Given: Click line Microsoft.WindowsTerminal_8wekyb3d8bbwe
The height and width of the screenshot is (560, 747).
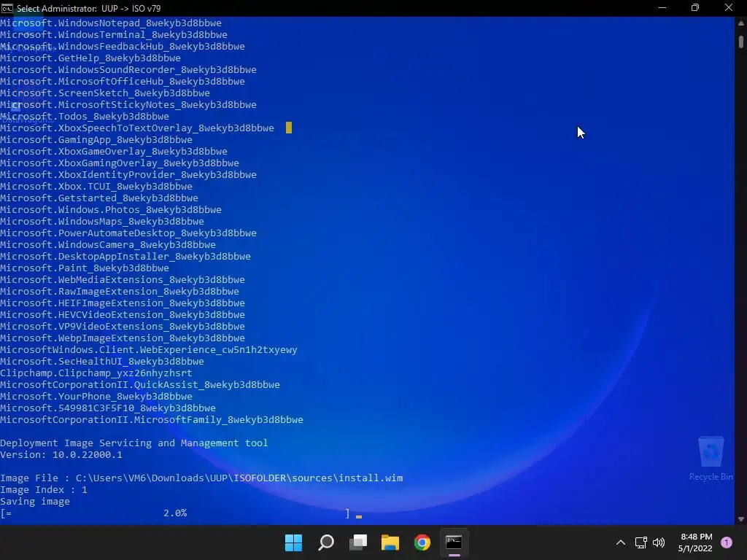Looking at the screenshot, I should click(x=113, y=35).
